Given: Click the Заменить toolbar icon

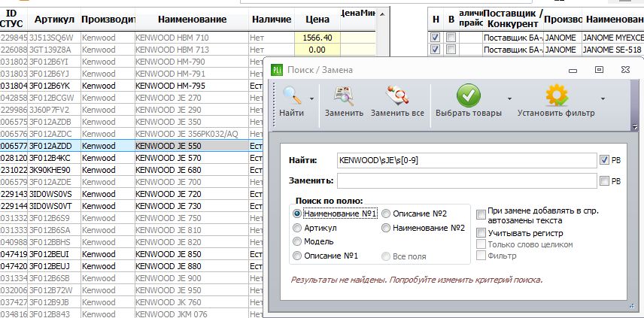Looking at the screenshot, I should (x=344, y=95).
